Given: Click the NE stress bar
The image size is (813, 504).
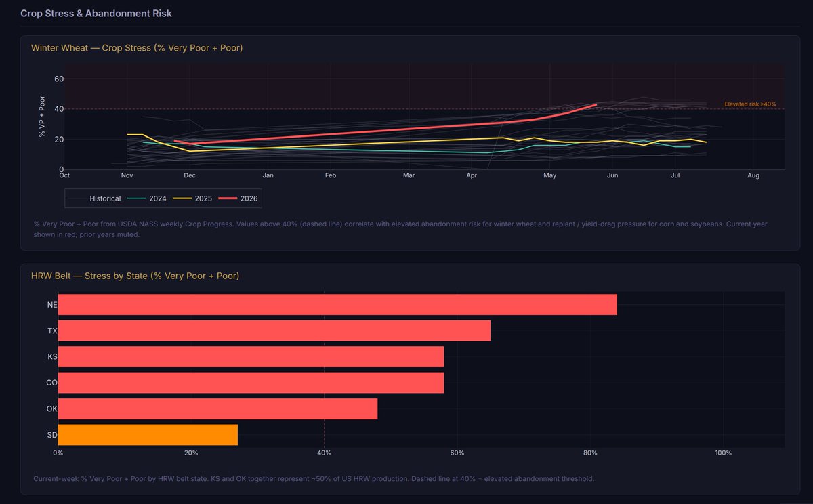Looking at the screenshot, I should click(x=337, y=305).
